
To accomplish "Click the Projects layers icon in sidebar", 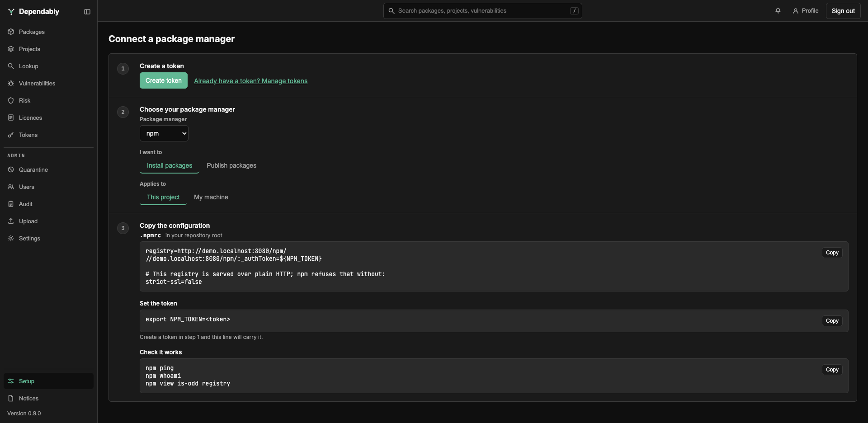I will (11, 49).
